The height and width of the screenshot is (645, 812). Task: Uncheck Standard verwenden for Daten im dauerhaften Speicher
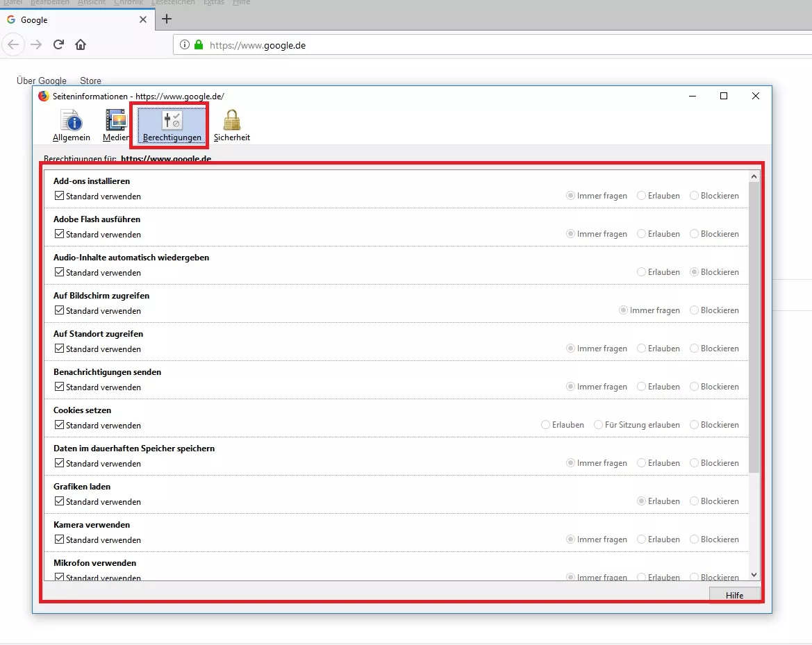(60, 463)
